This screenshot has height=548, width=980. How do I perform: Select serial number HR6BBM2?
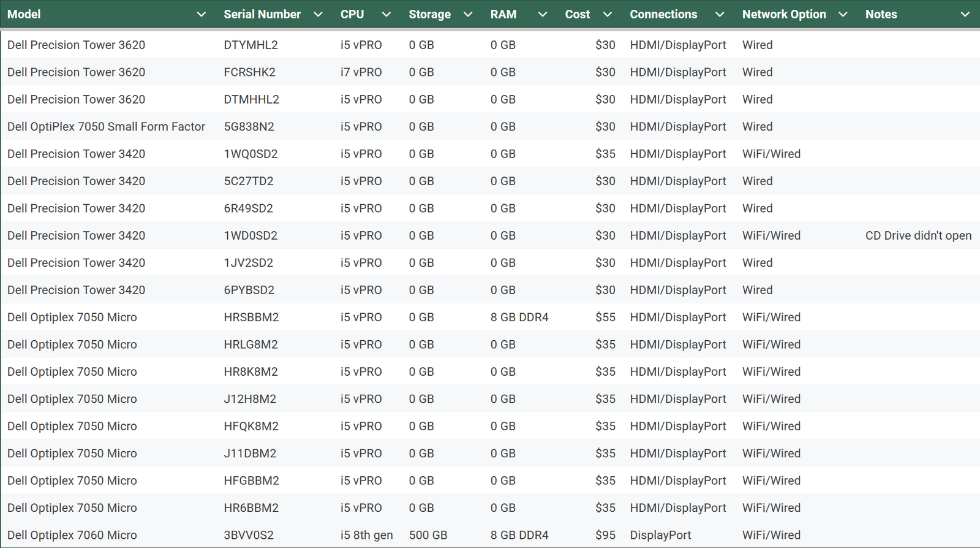pos(251,508)
